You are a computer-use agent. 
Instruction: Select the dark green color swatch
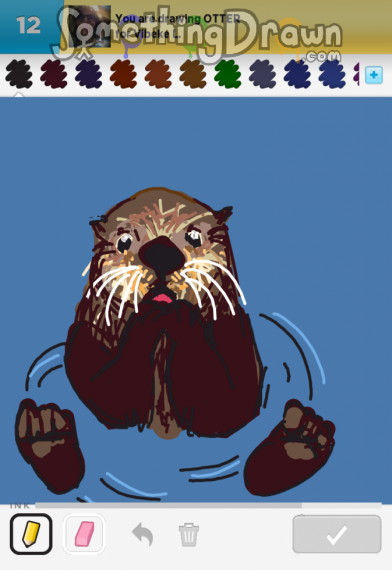pos(228,75)
